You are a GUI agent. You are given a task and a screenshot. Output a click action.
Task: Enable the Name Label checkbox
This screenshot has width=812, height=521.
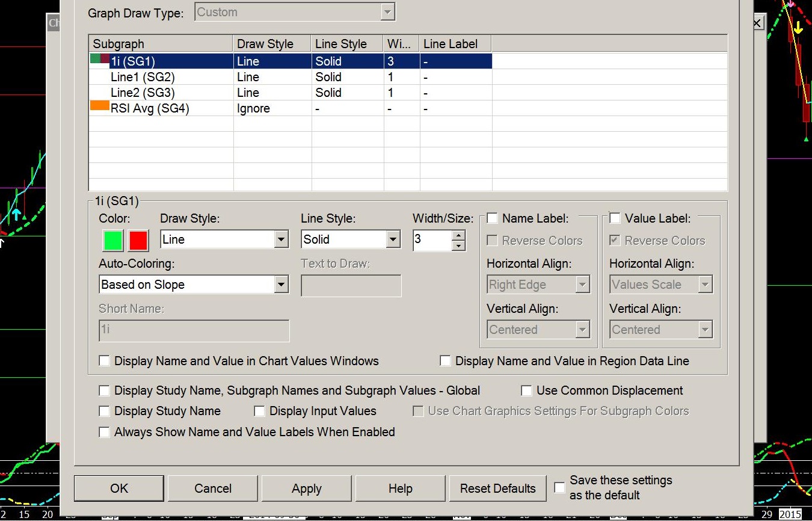point(493,218)
